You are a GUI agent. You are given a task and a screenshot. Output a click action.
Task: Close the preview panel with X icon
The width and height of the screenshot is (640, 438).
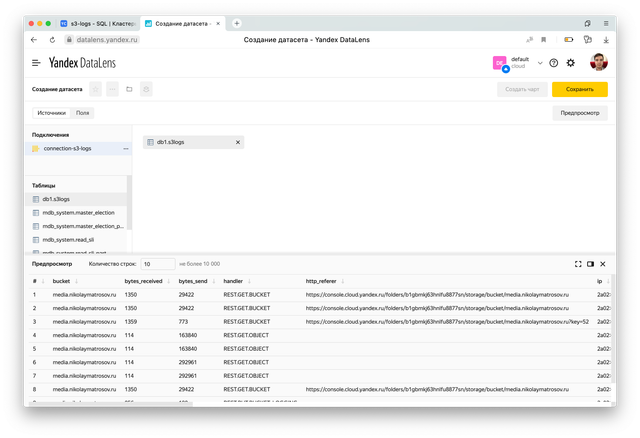[602, 264]
